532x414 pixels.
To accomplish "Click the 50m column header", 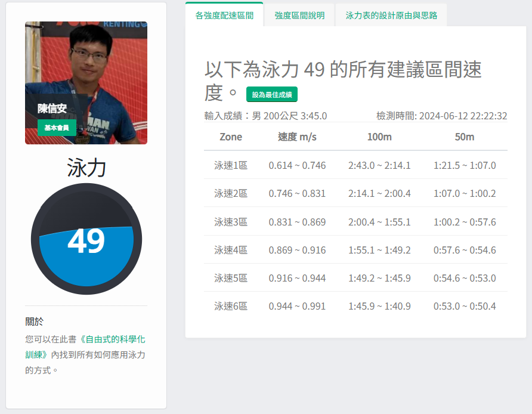I will click(x=464, y=137).
